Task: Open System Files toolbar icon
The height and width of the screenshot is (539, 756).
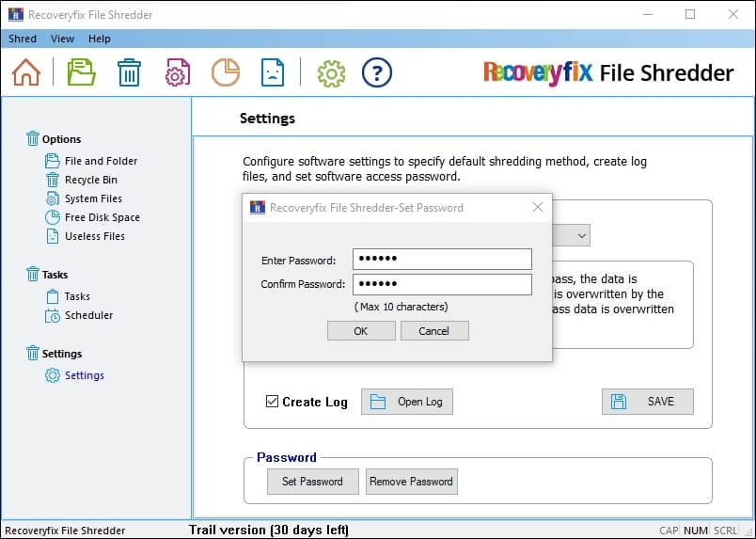Action: click(178, 72)
